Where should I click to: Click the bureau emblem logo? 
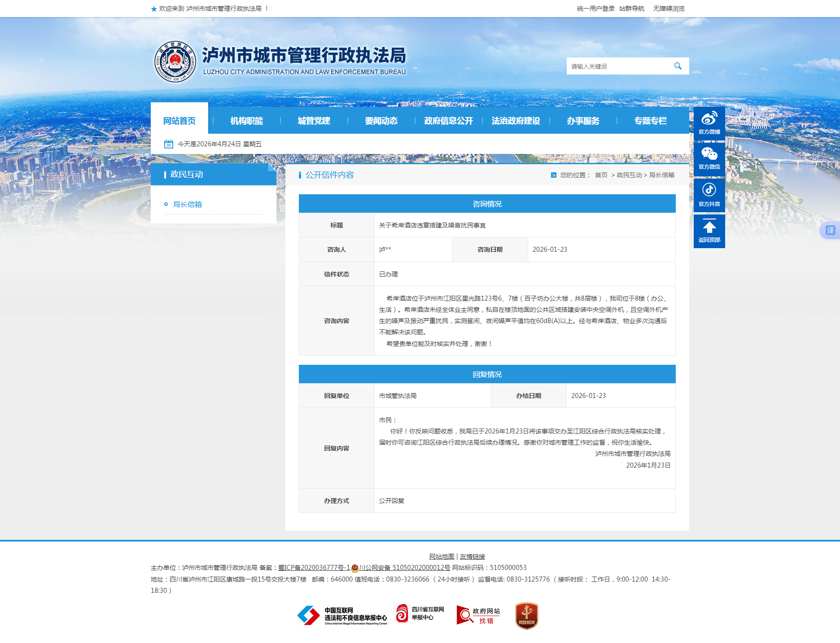point(175,61)
